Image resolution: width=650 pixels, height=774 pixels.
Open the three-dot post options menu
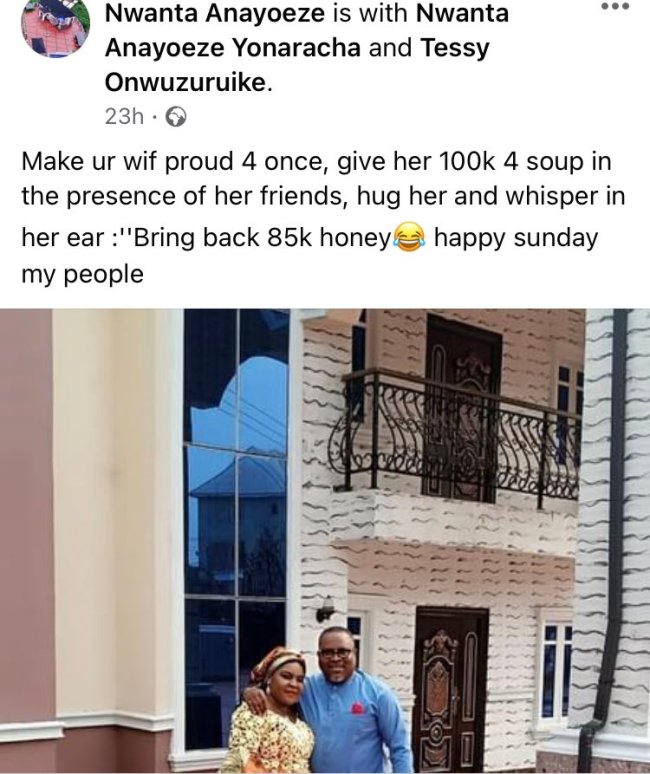coord(615,7)
